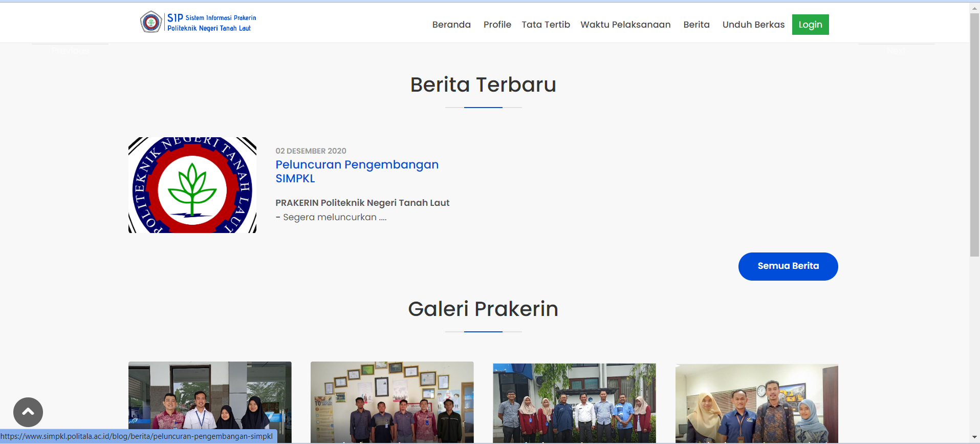Open Tata Tertib page

[x=546, y=25]
